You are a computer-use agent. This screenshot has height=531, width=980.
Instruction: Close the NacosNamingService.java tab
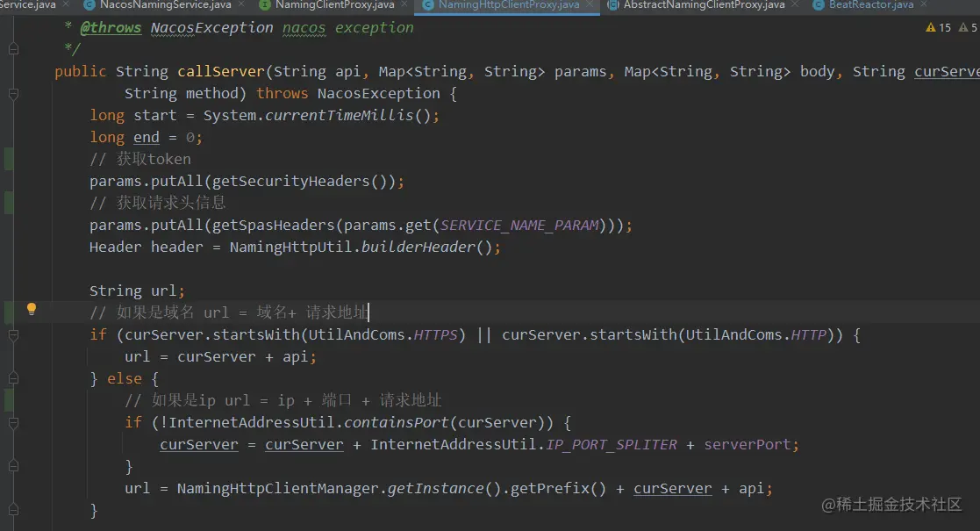pos(241,4)
